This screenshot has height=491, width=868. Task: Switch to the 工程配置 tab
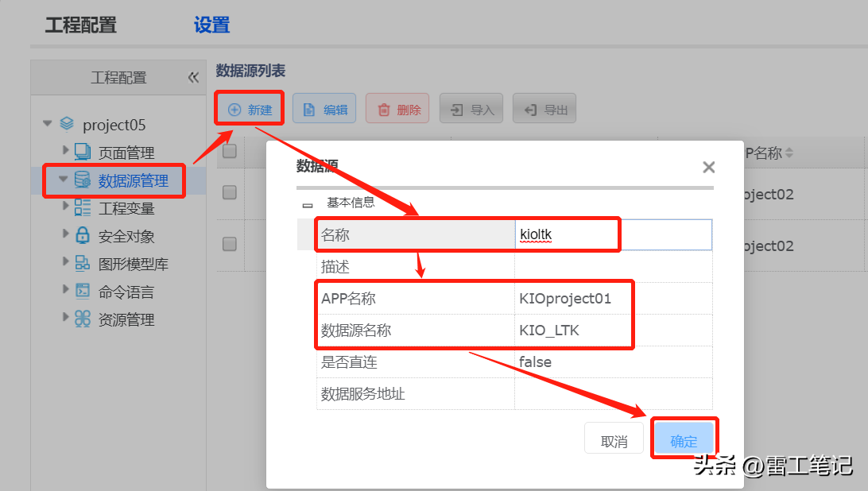80,25
